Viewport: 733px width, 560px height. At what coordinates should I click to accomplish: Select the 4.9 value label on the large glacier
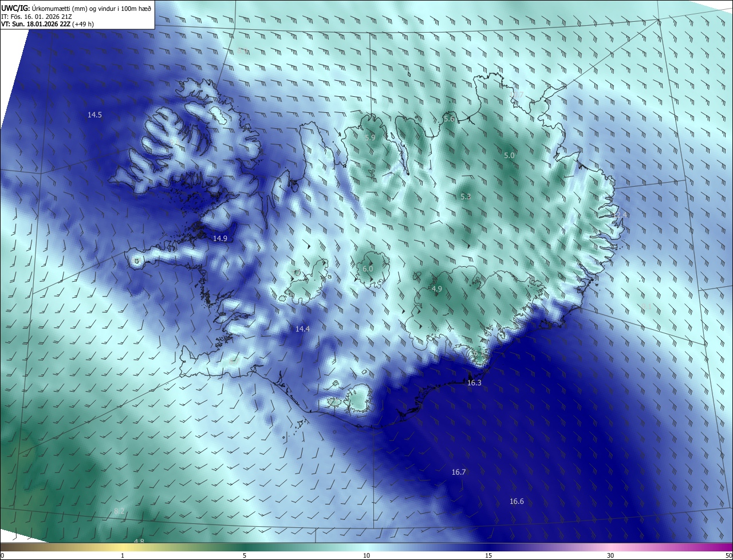click(437, 289)
